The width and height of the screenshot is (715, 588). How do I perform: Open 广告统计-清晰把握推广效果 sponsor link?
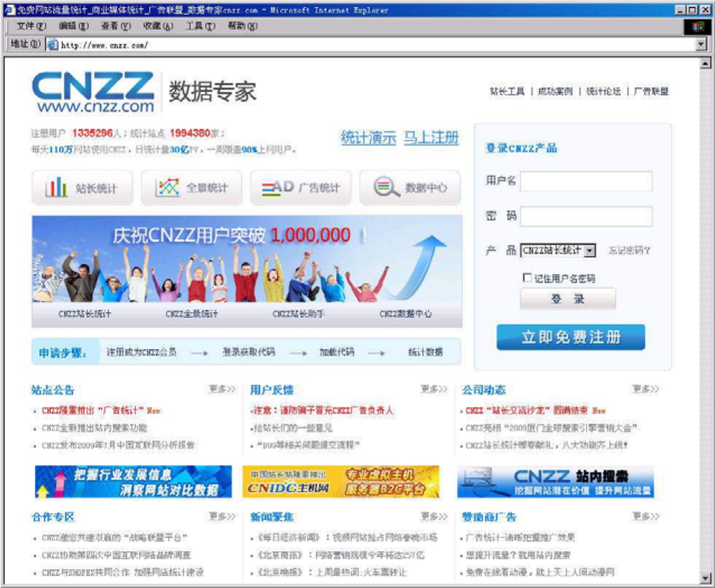(520, 538)
